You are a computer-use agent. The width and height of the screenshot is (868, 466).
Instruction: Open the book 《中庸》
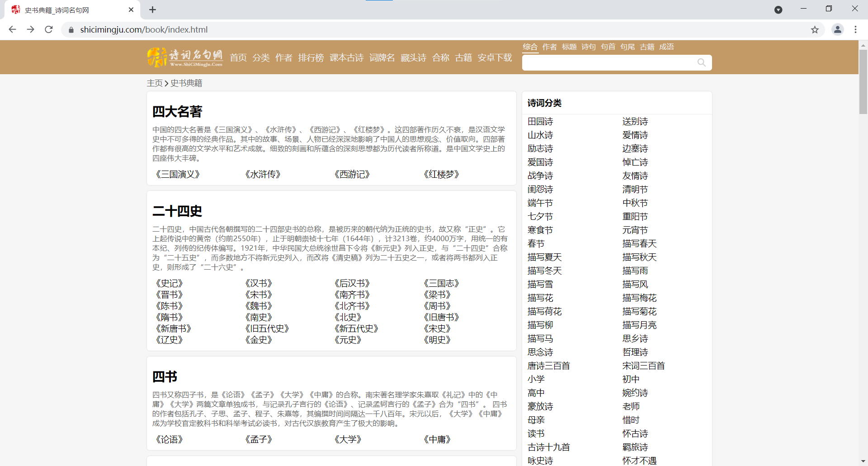(x=437, y=439)
